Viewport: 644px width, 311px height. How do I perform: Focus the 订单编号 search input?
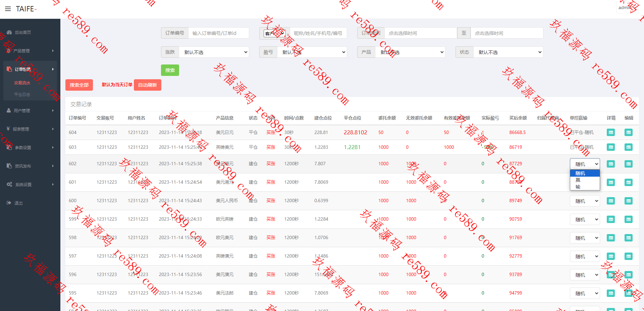coord(218,33)
